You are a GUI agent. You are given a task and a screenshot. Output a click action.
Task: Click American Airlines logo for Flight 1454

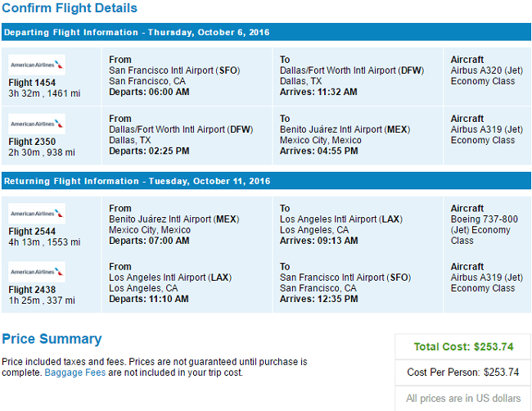pos(37,65)
